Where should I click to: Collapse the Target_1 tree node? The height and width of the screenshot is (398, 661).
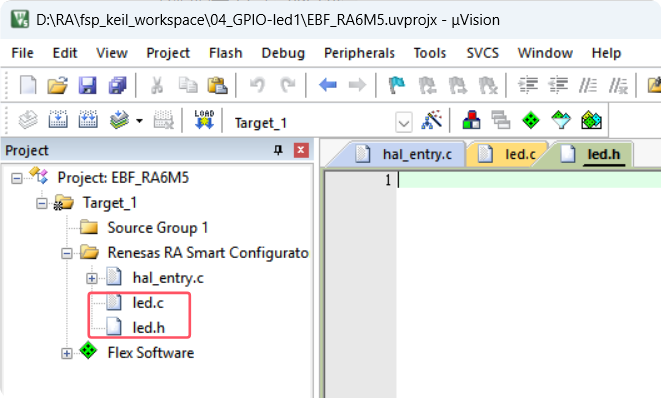(41, 204)
